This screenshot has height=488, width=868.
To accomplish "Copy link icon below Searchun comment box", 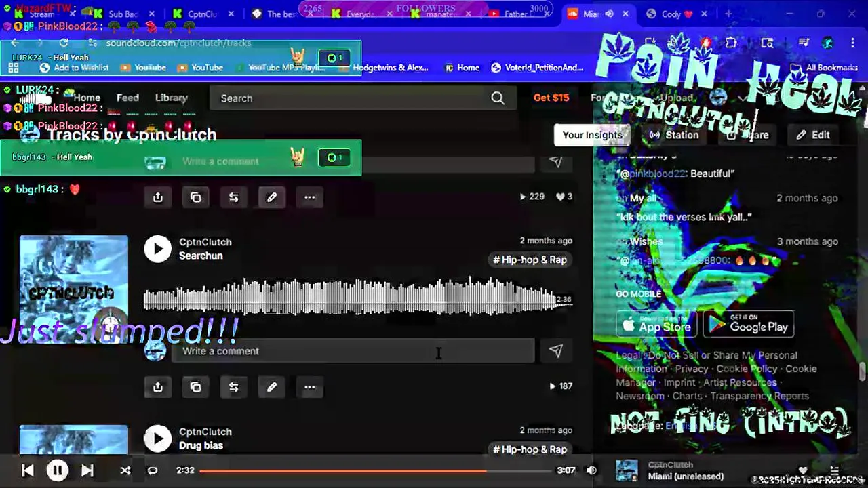I will (195, 387).
